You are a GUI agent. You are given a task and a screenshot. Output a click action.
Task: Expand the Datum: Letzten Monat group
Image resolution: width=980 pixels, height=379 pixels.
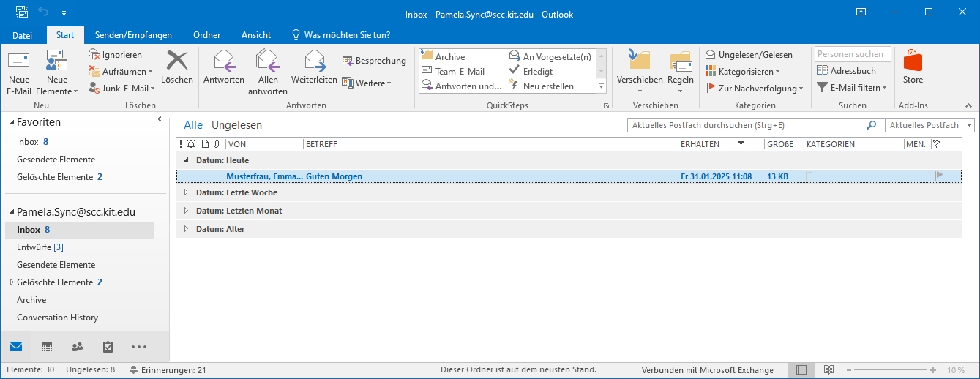(x=186, y=211)
